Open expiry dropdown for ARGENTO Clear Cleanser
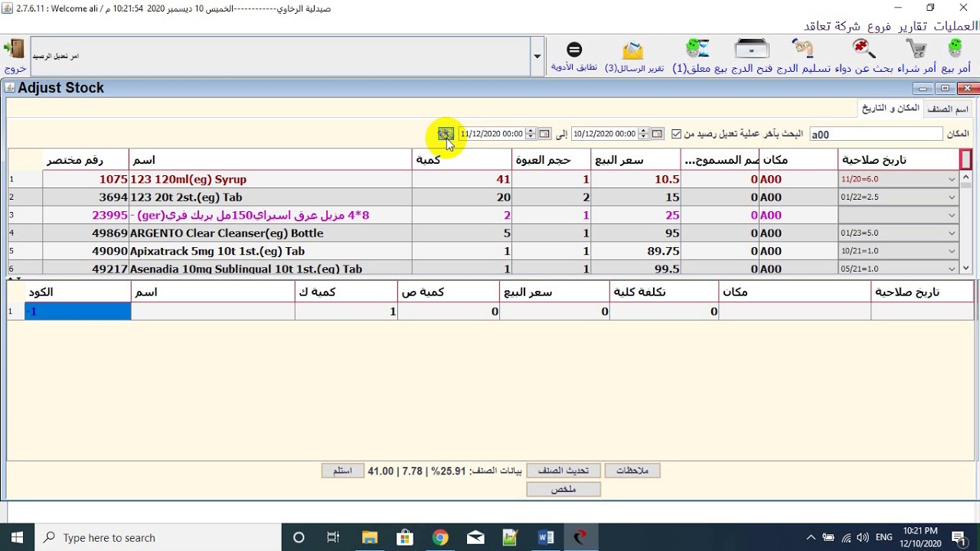The image size is (980, 551). click(952, 233)
